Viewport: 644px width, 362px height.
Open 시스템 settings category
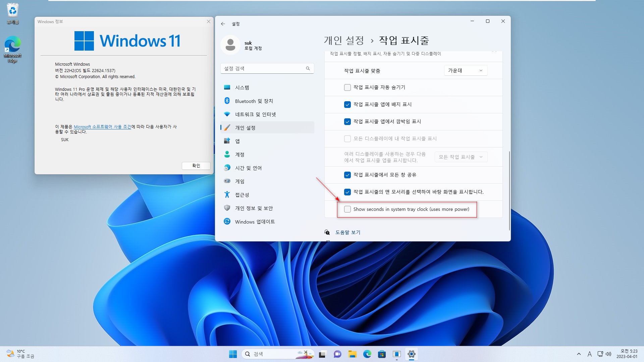267,87
